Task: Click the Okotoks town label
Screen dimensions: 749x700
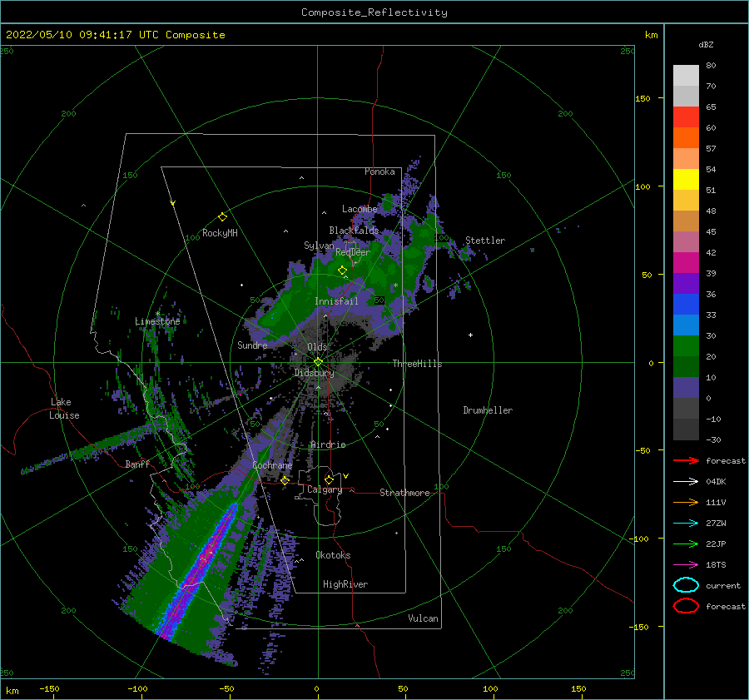Action: [333, 555]
